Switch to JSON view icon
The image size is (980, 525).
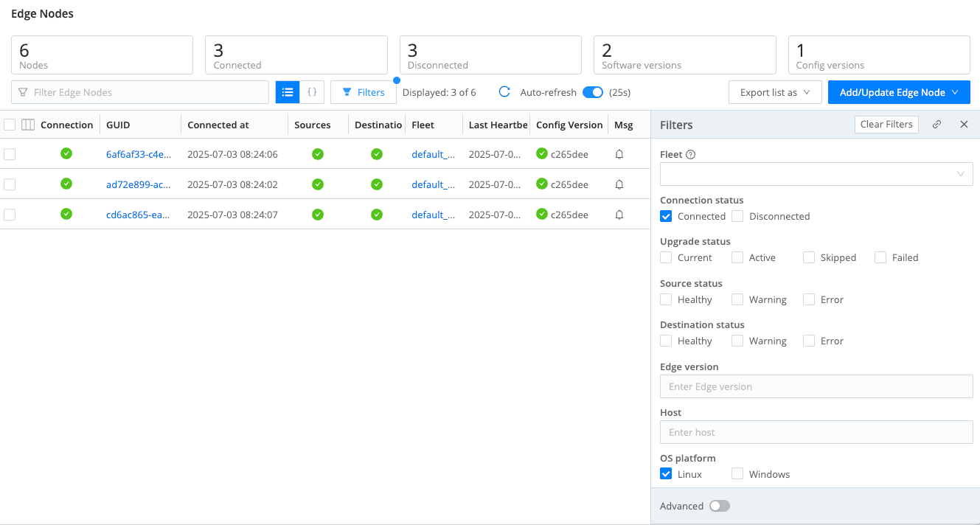click(312, 92)
